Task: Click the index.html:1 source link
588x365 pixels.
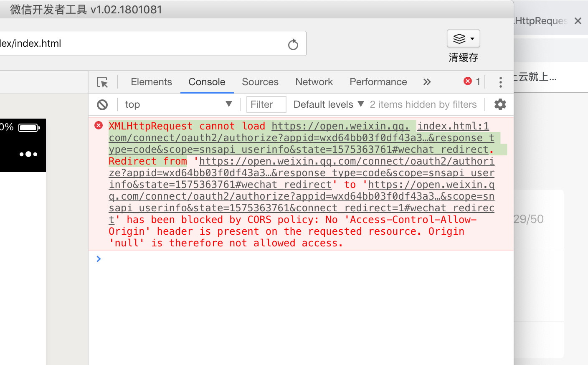Action: point(453,126)
